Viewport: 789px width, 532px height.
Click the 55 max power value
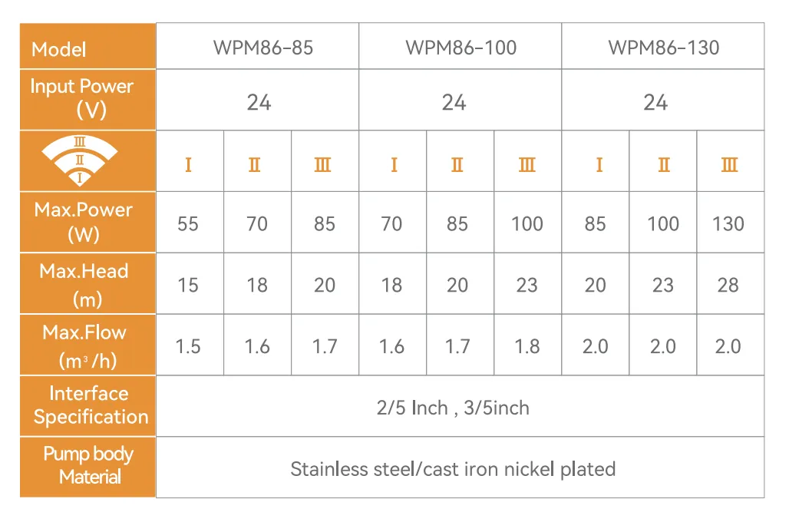pos(188,223)
